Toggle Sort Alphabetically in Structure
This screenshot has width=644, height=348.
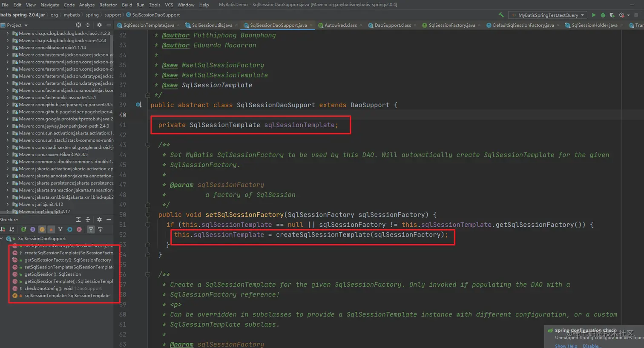tap(12, 229)
